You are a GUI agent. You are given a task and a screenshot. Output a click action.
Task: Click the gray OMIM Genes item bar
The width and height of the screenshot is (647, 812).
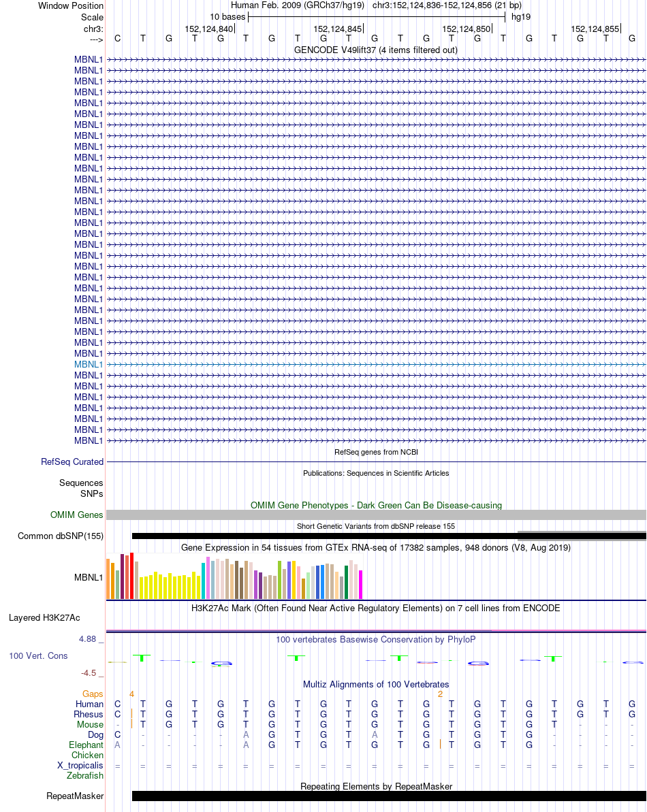click(376, 515)
